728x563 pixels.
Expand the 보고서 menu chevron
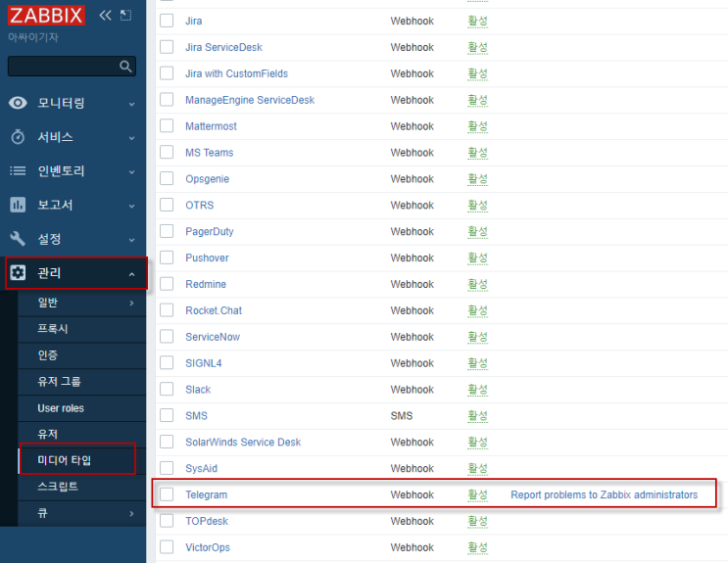132,206
